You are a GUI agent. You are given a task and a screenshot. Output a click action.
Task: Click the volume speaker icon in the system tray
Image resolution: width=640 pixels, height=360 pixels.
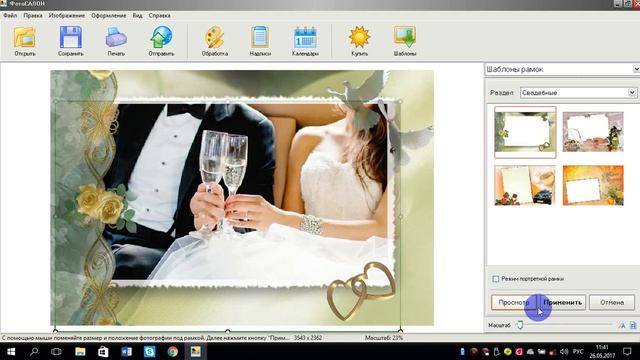(564, 351)
